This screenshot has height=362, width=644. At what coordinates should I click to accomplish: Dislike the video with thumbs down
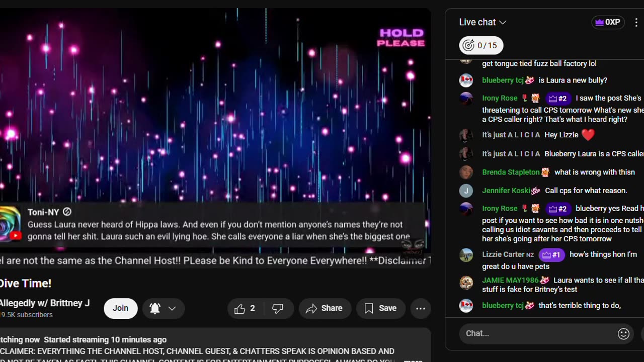click(277, 309)
